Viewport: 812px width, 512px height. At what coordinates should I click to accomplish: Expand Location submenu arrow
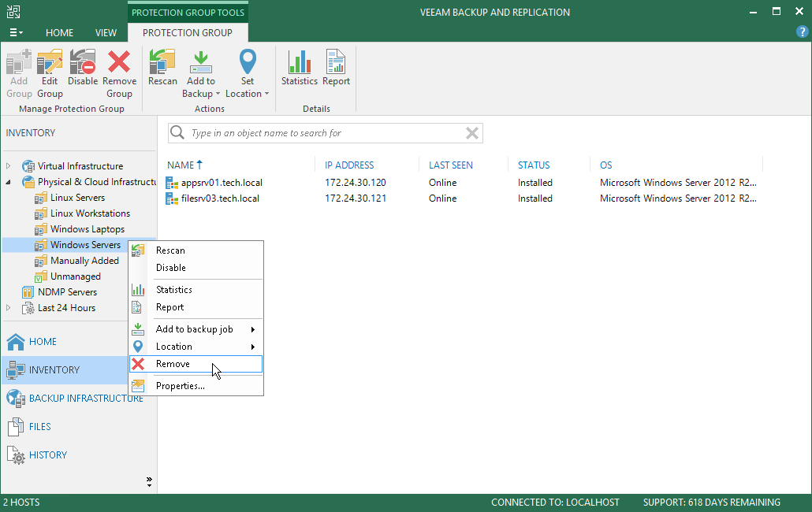click(x=253, y=347)
